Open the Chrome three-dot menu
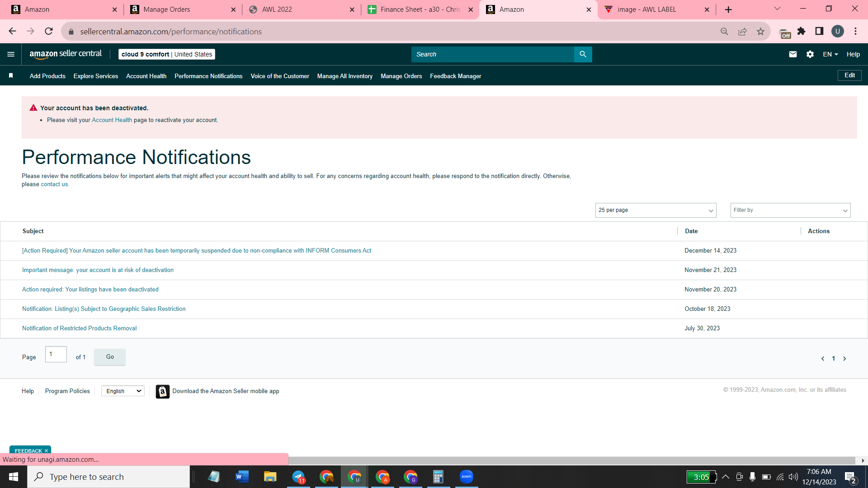 tap(855, 31)
